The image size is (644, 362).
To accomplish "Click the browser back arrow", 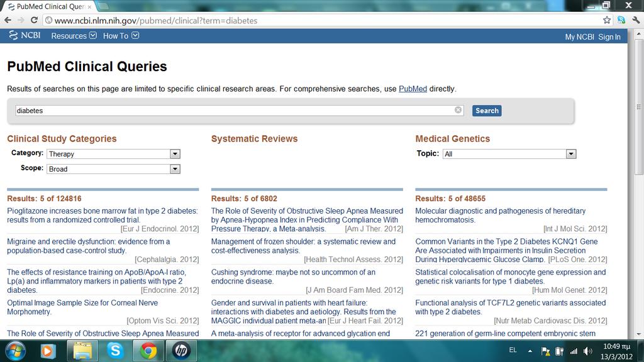I will click(x=8, y=20).
